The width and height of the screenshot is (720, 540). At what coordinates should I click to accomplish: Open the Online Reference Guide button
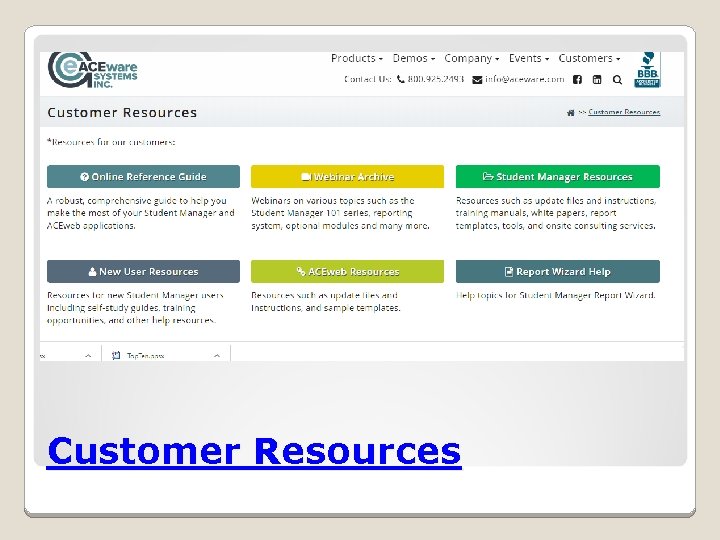point(143,176)
